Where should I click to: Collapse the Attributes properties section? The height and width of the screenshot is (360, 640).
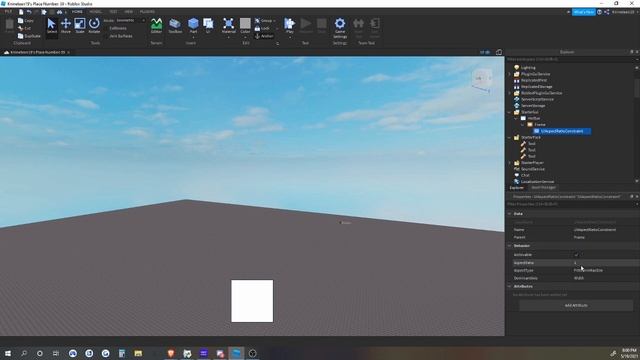tap(509, 286)
